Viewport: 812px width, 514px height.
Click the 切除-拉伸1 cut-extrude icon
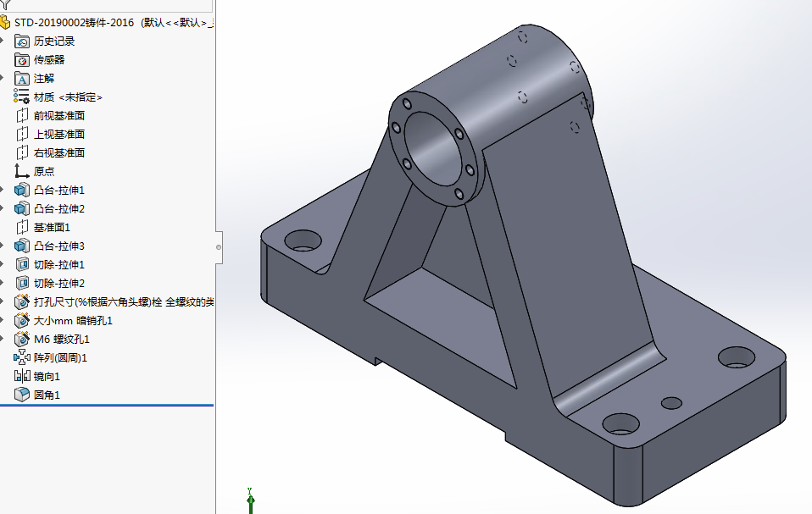22,265
